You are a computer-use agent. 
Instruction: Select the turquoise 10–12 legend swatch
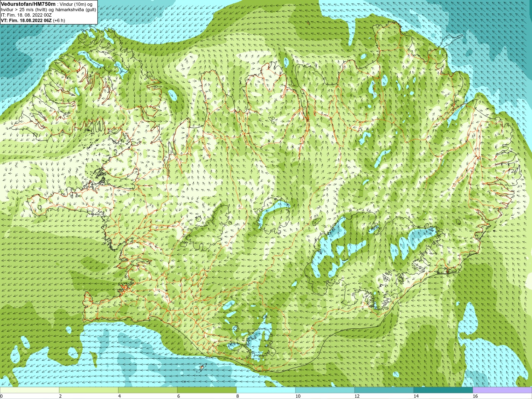[325, 390]
